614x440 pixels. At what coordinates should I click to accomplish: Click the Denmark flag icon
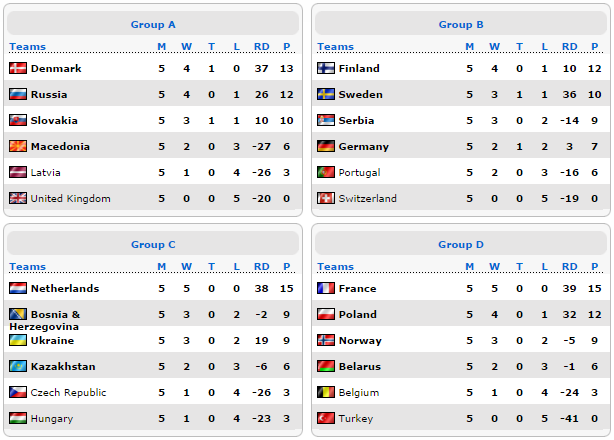pyautogui.click(x=18, y=68)
